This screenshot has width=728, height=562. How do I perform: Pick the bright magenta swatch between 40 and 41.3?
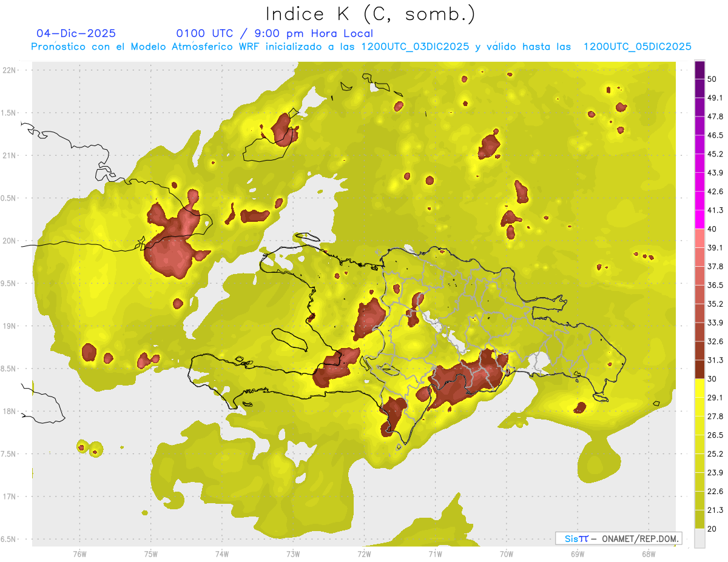699,219
